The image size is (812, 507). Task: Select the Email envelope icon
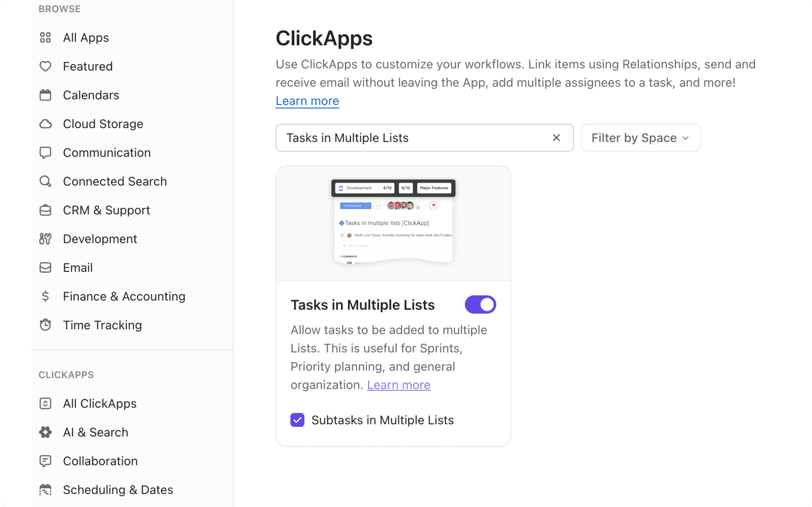click(x=45, y=267)
